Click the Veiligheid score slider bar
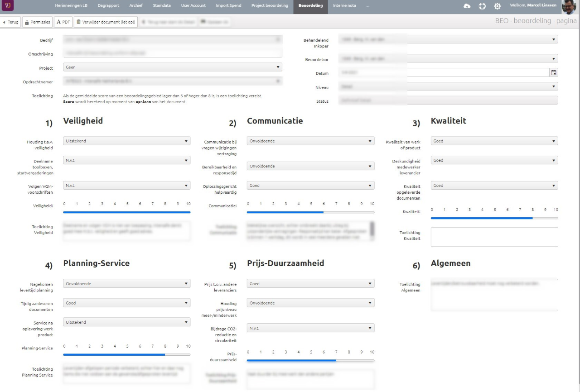 126,212
